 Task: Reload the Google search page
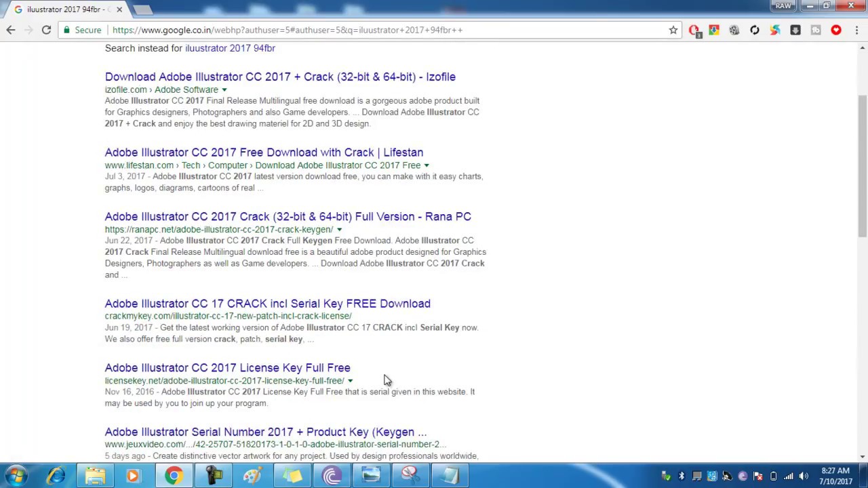click(x=46, y=30)
